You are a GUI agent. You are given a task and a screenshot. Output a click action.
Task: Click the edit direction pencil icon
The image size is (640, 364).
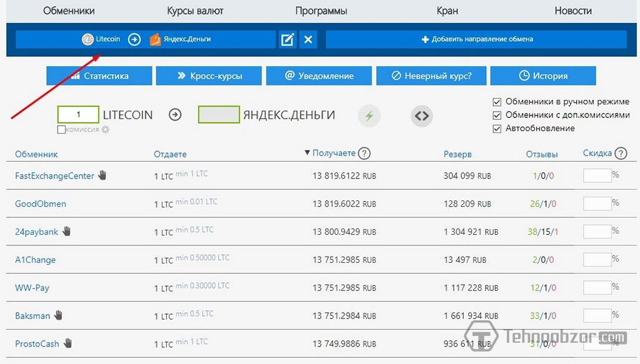pos(287,39)
